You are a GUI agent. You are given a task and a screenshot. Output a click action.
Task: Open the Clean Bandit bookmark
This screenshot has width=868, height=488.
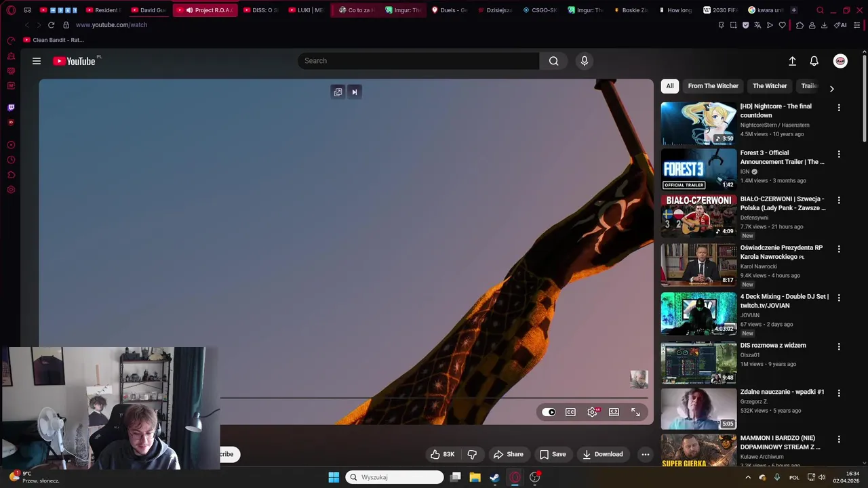click(x=54, y=40)
